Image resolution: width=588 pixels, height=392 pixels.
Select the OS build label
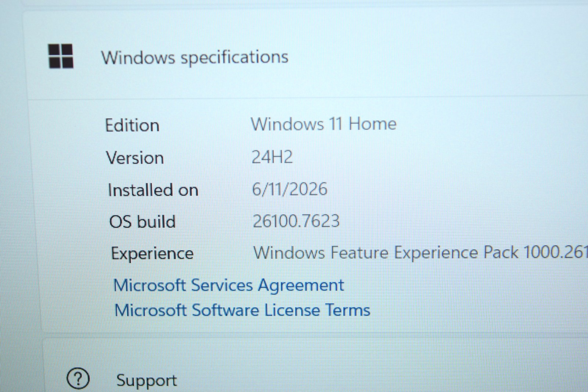tap(143, 222)
